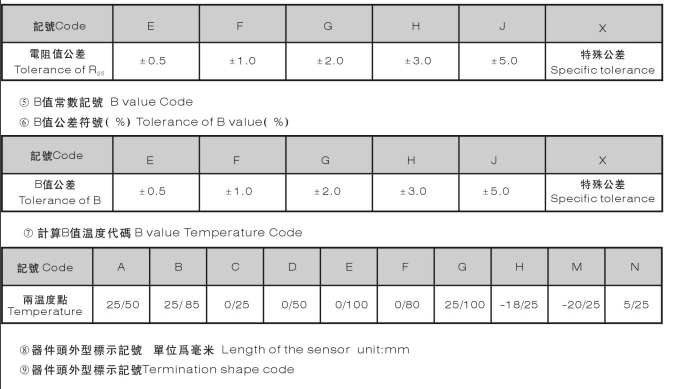This screenshot has height=389, width=681.
Task: Click the 兩溫度點 Temperature row label
Action: (47, 304)
